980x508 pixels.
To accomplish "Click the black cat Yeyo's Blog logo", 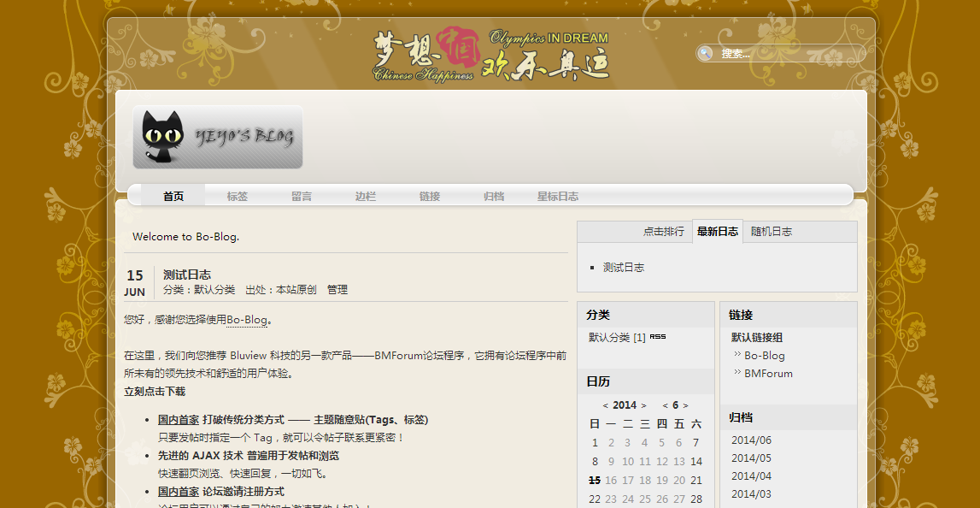I will pyautogui.click(x=218, y=137).
